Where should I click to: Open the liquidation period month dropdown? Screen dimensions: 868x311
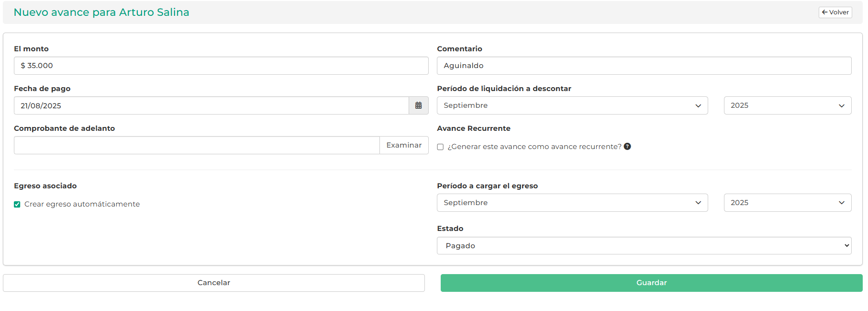tap(572, 105)
